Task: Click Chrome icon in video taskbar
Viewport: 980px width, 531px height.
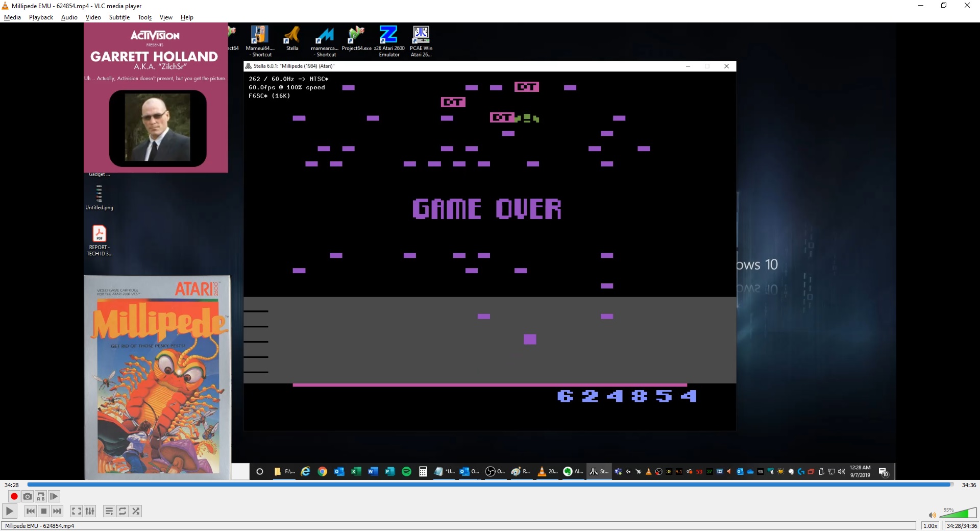Action: pos(322,471)
